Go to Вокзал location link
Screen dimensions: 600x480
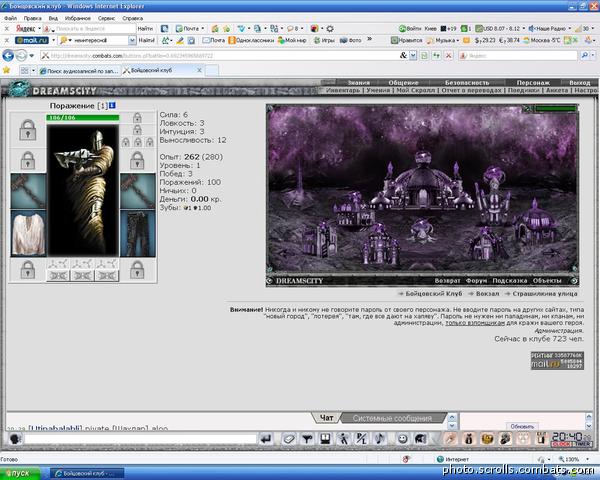point(487,294)
